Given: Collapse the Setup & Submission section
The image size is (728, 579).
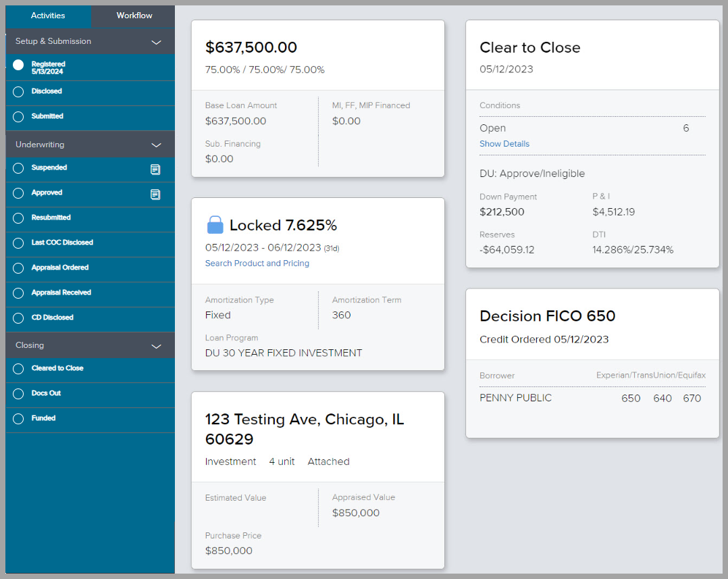Looking at the screenshot, I should (156, 42).
